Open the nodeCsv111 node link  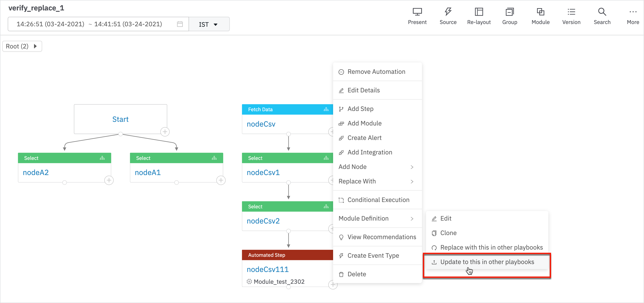[268, 269]
